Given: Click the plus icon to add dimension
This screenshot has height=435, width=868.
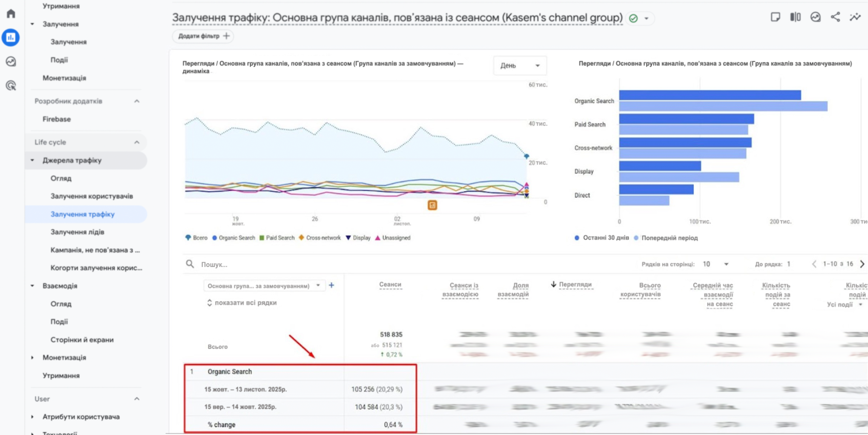Looking at the screenshot, I should (x=331, y=285).
